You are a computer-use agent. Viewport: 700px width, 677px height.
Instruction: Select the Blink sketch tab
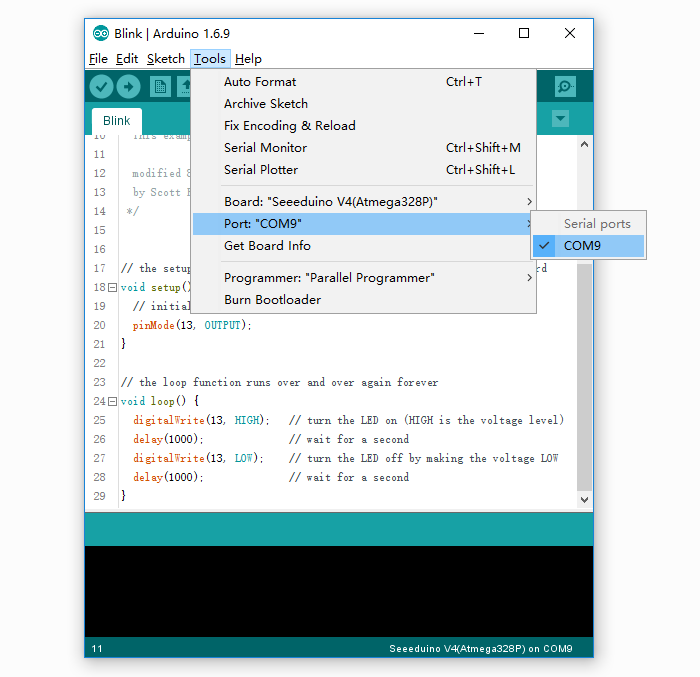click(117, 121)
